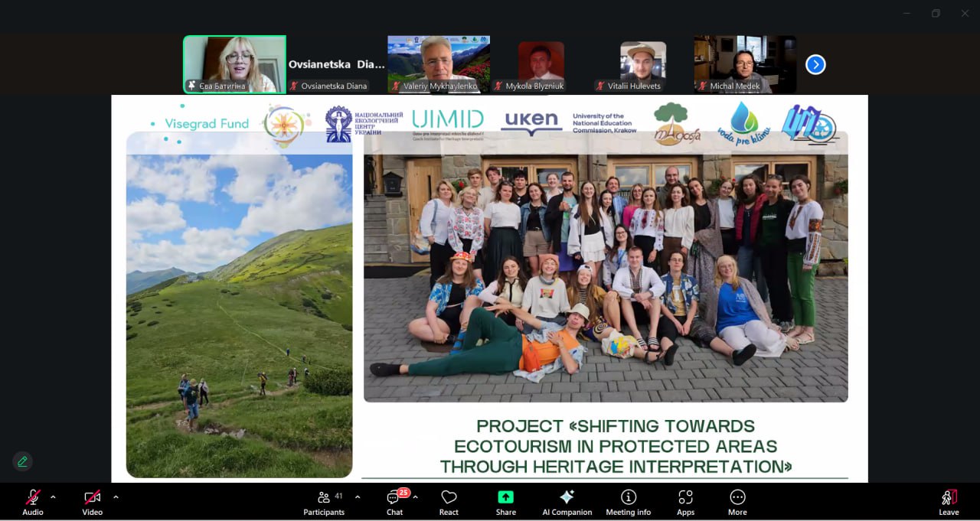Open the Chat panel
The image size is (980, 521).
point(394,501)
